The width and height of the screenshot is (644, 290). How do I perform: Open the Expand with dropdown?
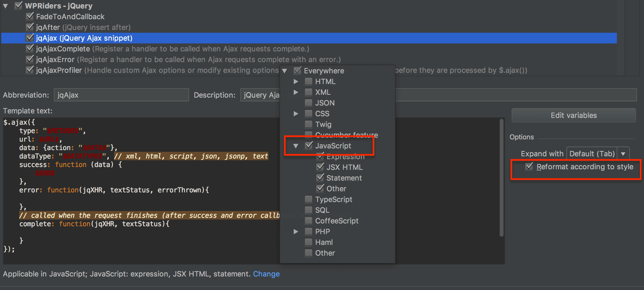pyautogui.click(x=598, y=154)
